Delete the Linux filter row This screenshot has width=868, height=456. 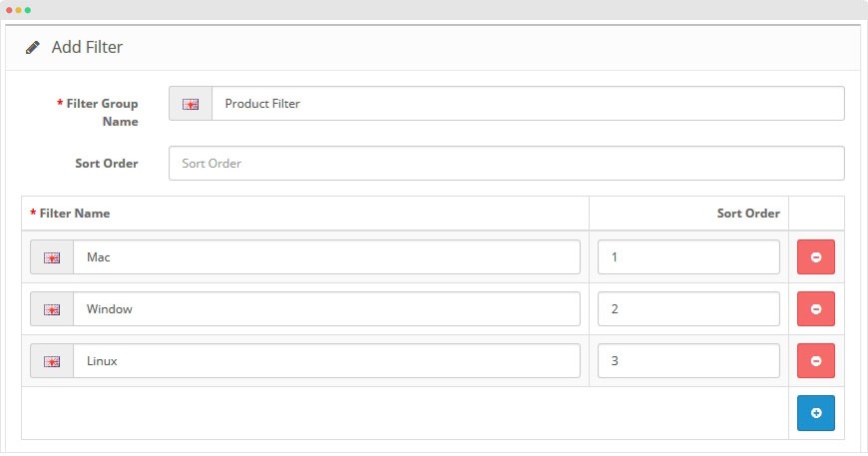[x=815, y=361]
